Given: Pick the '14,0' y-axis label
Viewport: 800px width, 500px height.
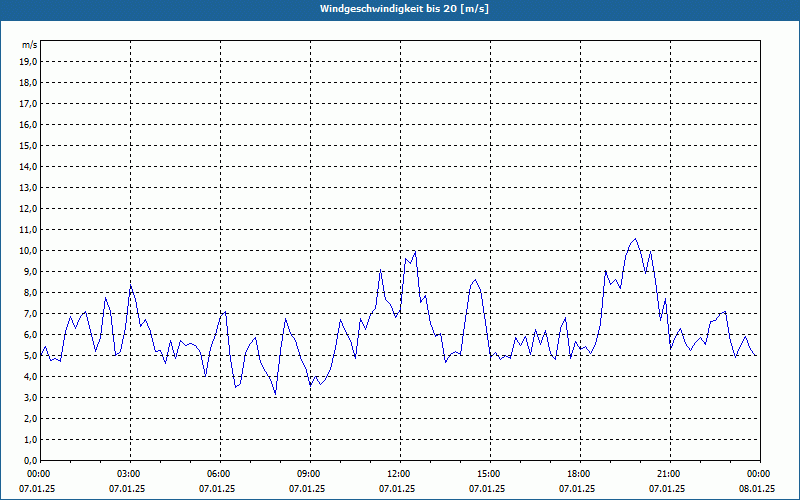Looking at the screenshot, I should coord(29,167).
